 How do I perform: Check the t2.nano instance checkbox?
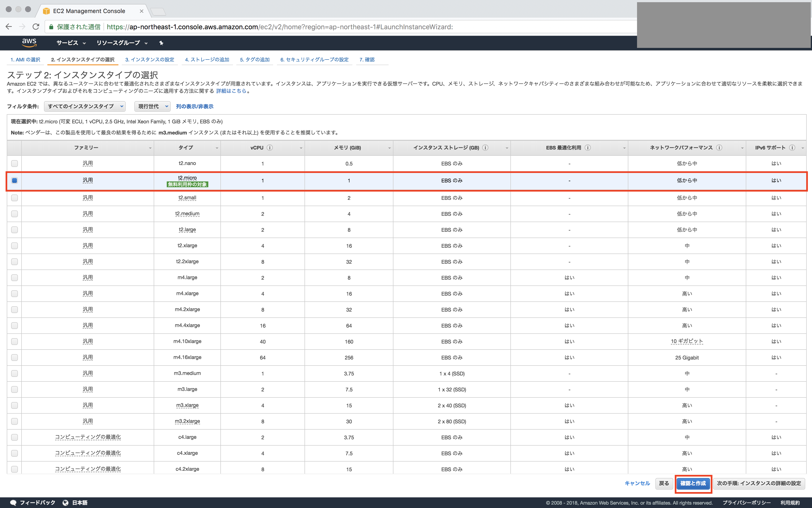14,163
